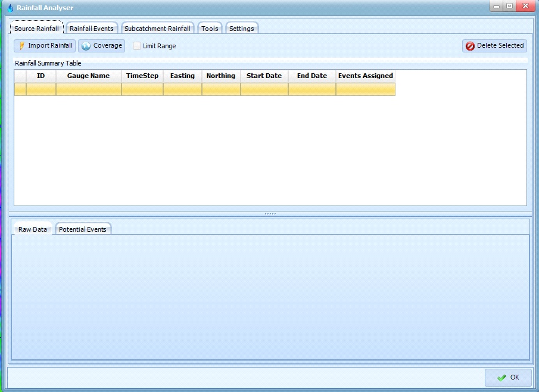Sort by the Gauge Name column header
Screen dimensions: 539x392
88,76
